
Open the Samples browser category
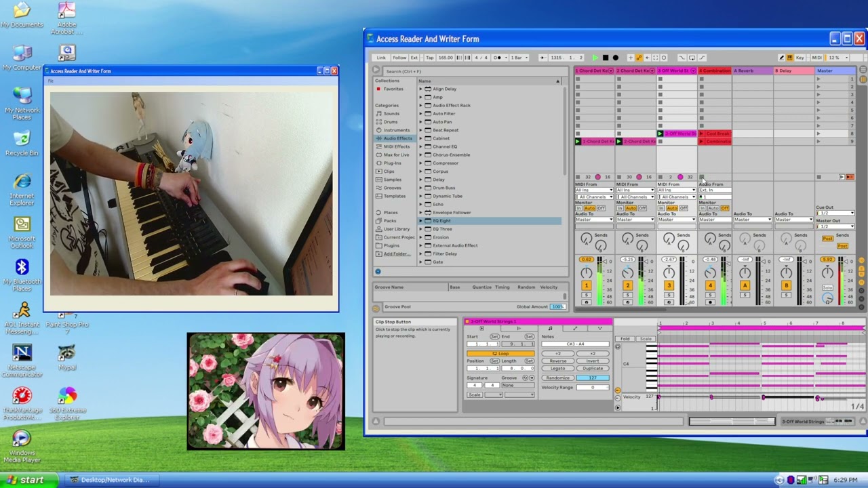tap(392, 180)
